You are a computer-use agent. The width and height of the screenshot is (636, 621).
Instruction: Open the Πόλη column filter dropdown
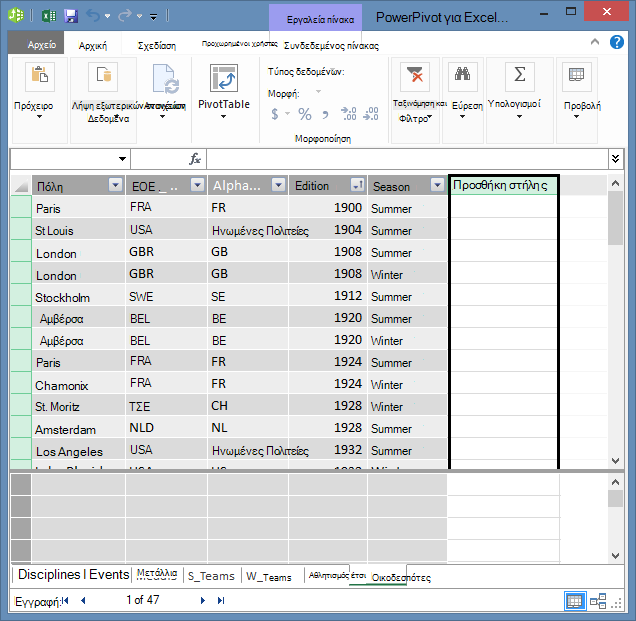pos(115,185)
